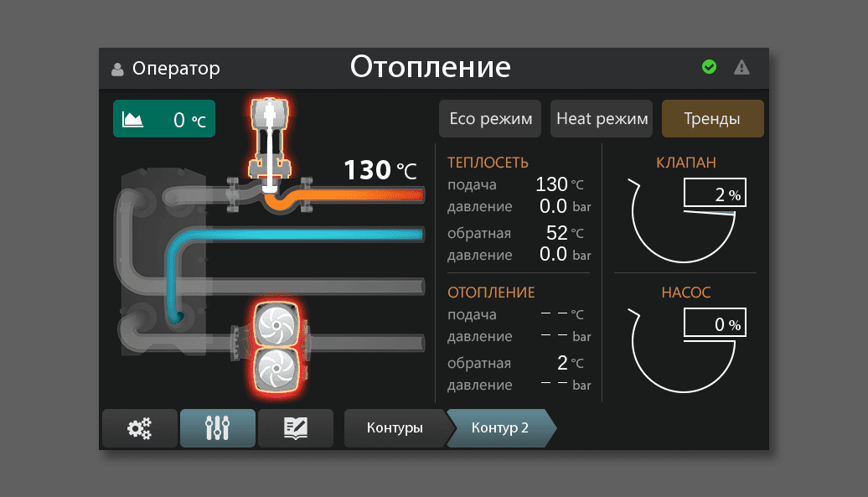Click the chart icon in the green tile
The image size is (868, 497).
tap(133, 119)
